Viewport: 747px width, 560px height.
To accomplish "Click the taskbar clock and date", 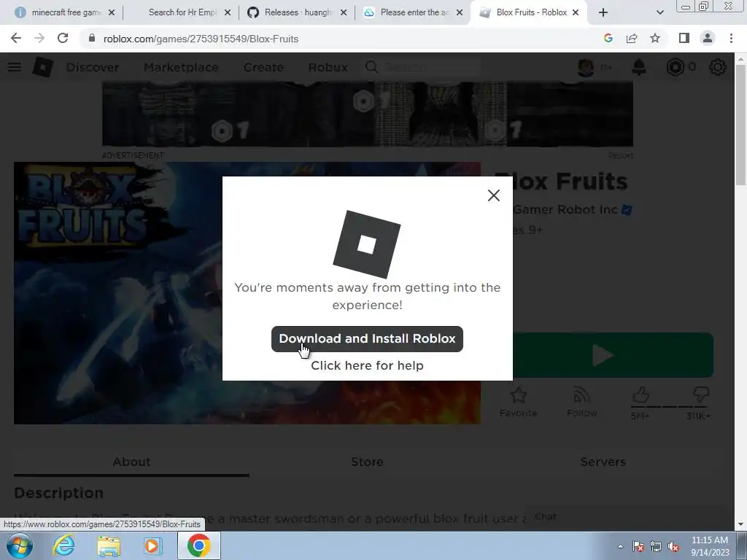I will coord(710,546).
